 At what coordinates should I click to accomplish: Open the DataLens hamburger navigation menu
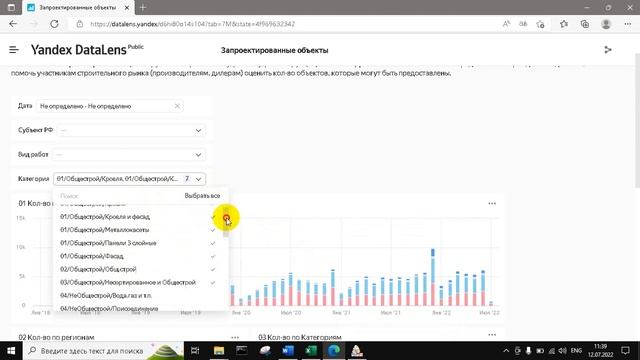pyautogui.click(x=14, y=50)
